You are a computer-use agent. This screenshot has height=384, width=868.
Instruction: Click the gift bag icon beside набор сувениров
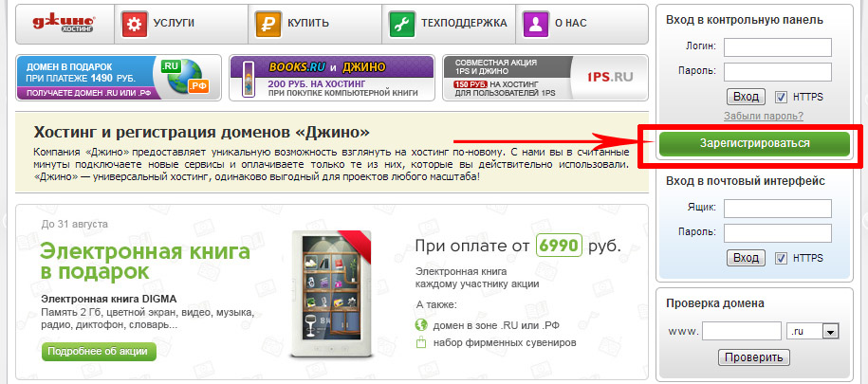pos(422,342)
